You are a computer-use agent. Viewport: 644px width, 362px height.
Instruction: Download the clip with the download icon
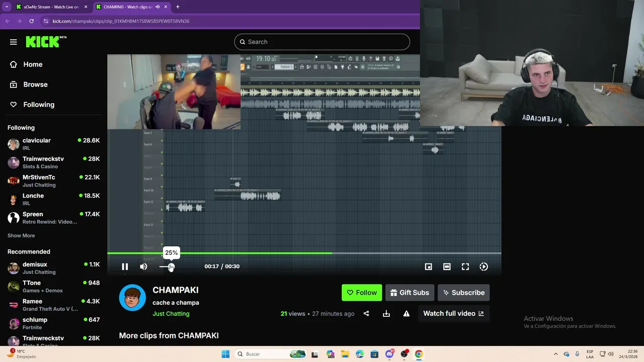386,314
